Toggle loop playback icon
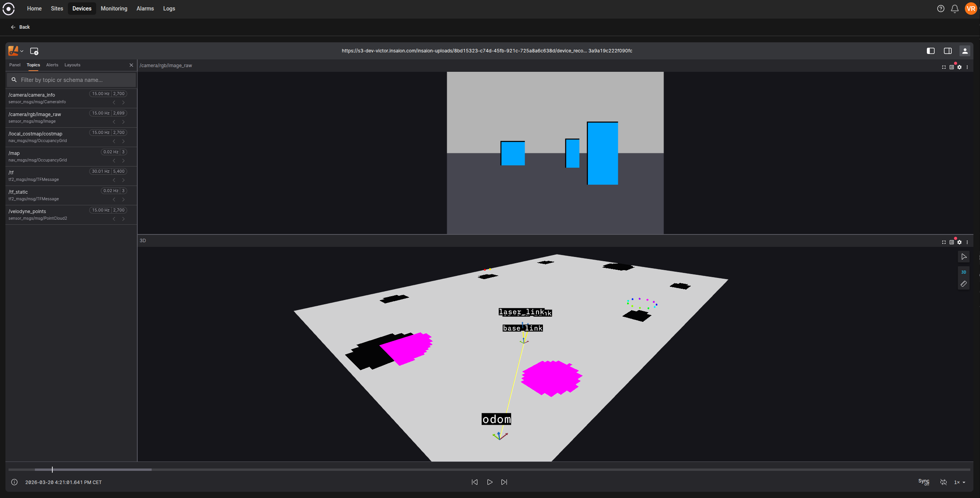 click(944, 482)
